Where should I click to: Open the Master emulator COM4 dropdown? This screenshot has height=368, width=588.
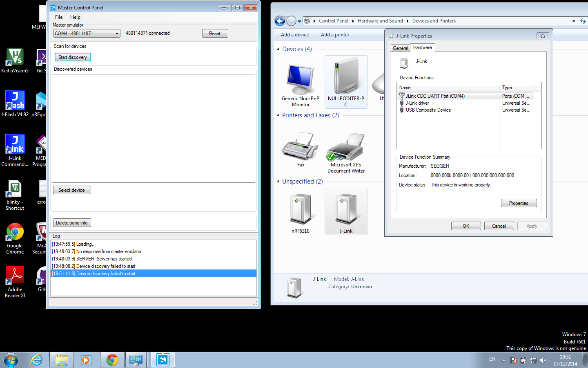pos(117,34)
